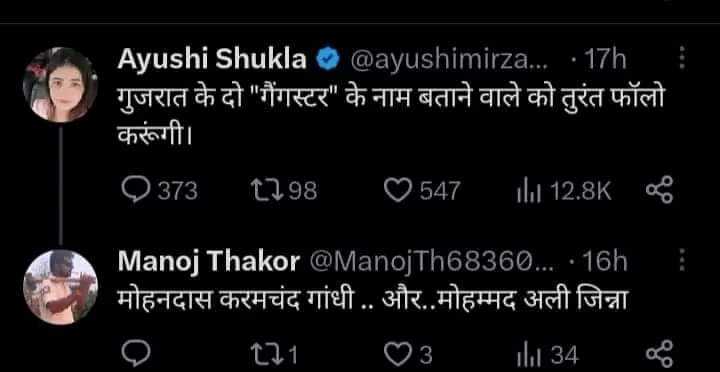720x372 pixels.
Task: Open Manoj Thakor's profile picture
Action: tap(60, 287)
